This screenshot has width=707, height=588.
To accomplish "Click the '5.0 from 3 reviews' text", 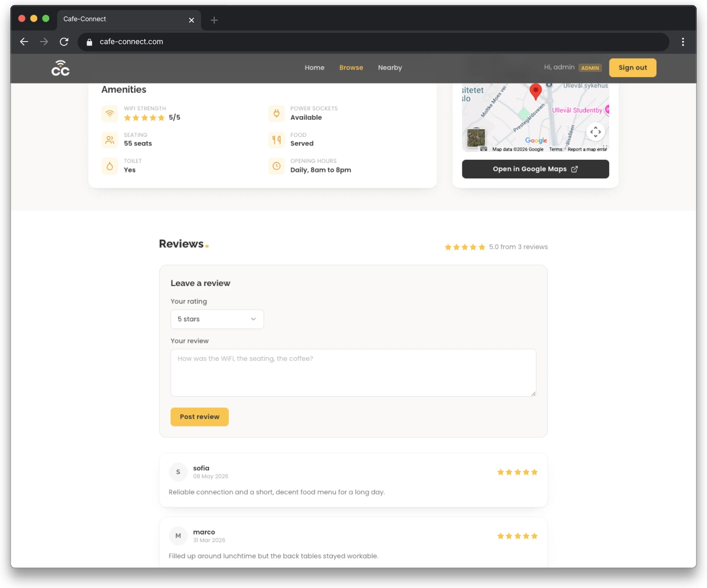I will click(519, 247).
